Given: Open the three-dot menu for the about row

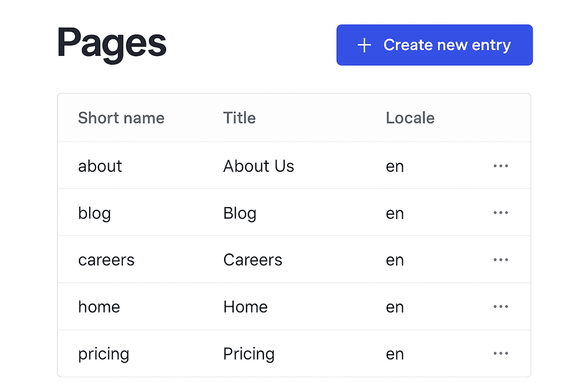Looking at the screenshot, I should click(501, 166).
